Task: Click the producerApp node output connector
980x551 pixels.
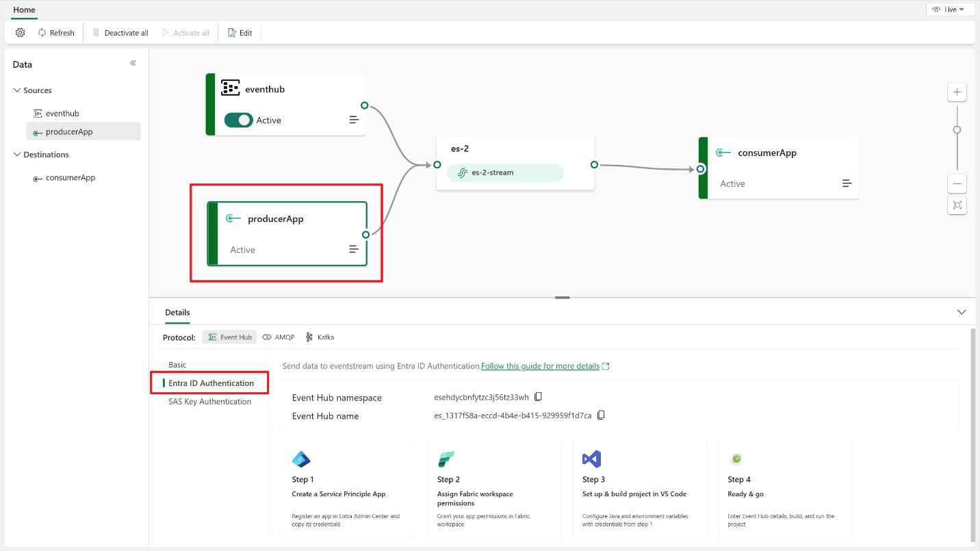Action: click(366, 235)
